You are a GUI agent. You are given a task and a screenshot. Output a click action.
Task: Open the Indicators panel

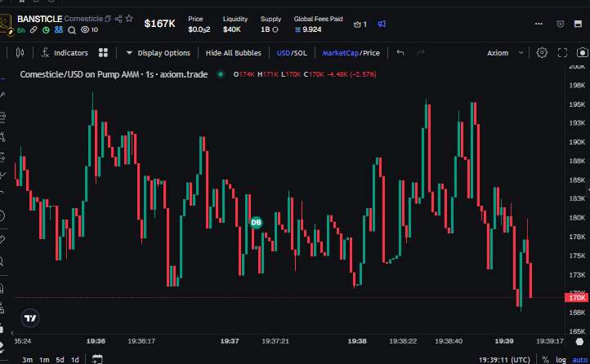coord(65,53)
